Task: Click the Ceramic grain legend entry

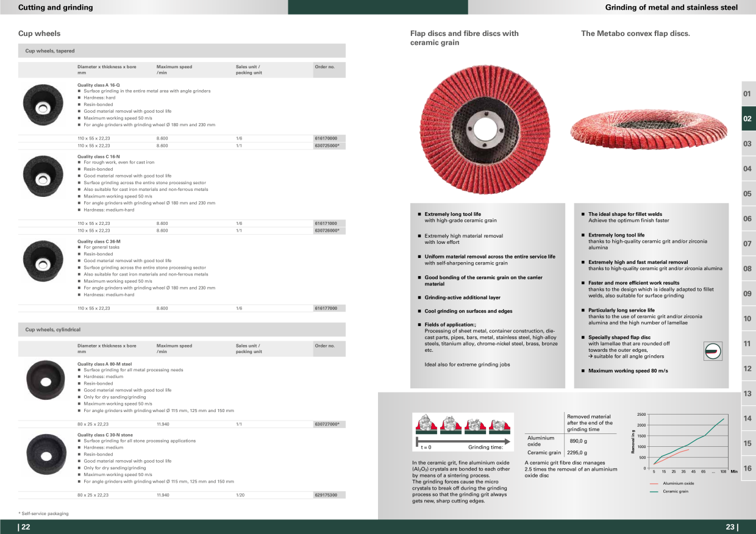Action: (669, 491)
